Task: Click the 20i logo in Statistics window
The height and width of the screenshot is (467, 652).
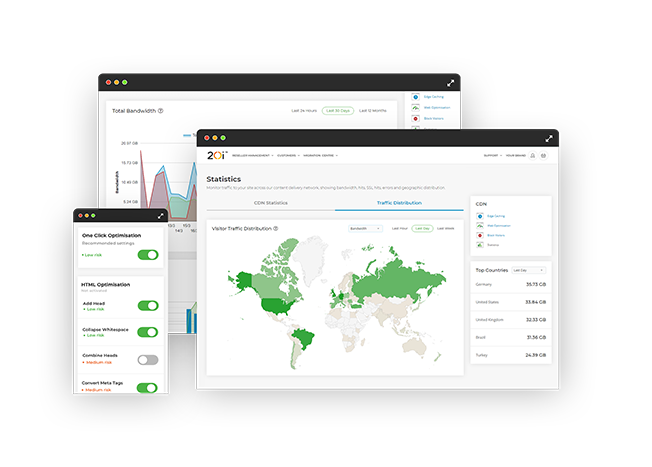Action: [217, 156]
